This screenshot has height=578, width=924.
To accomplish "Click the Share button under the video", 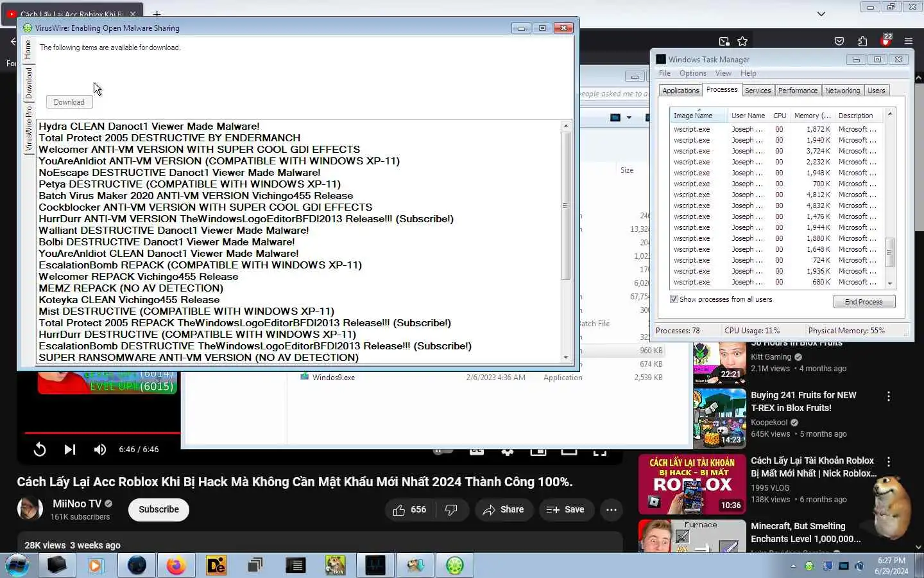I will click(504, 509).
